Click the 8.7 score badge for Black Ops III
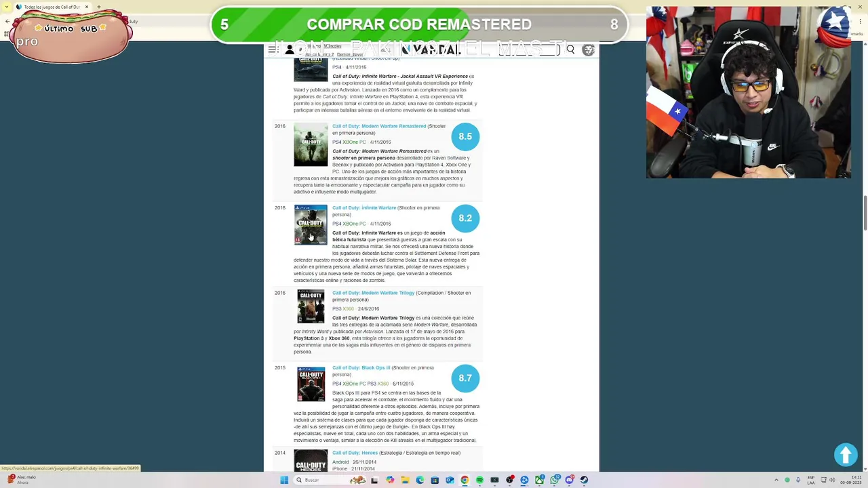The height and width of the screenshot is (488, 868). pos(465,378)
